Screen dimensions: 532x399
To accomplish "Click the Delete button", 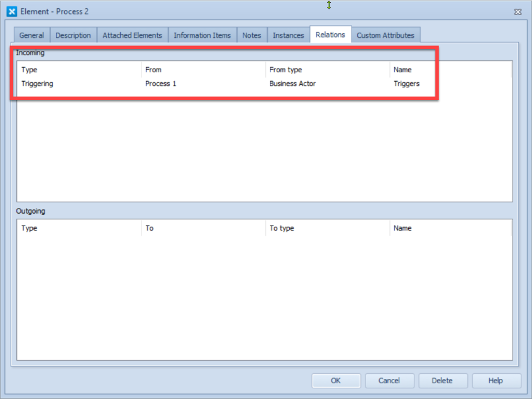I will [x=442, y=380].
